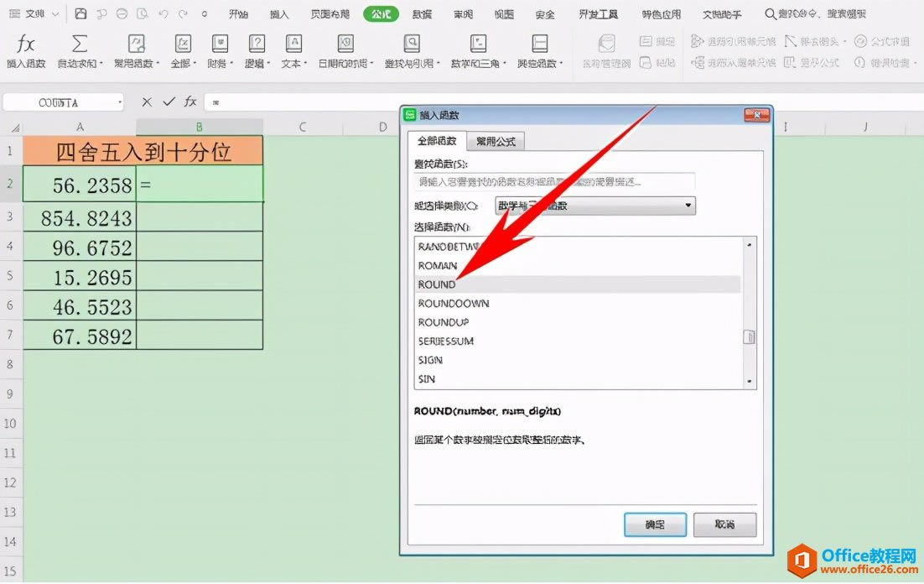Viewport: 924px width, 584px height.
Task: Click the function list scrollbar thumb
Action: [x=749, y=337]
